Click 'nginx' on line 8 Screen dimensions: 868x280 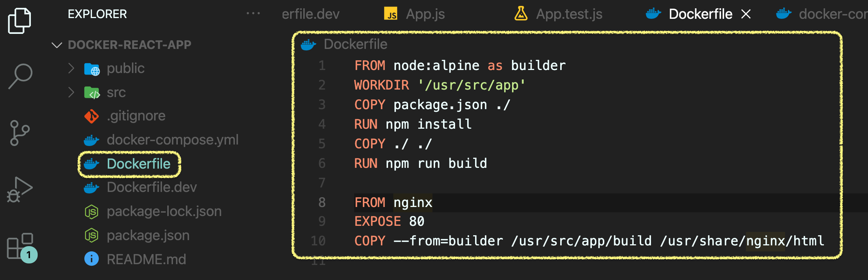pyautogui.click(x=413, y=202)
